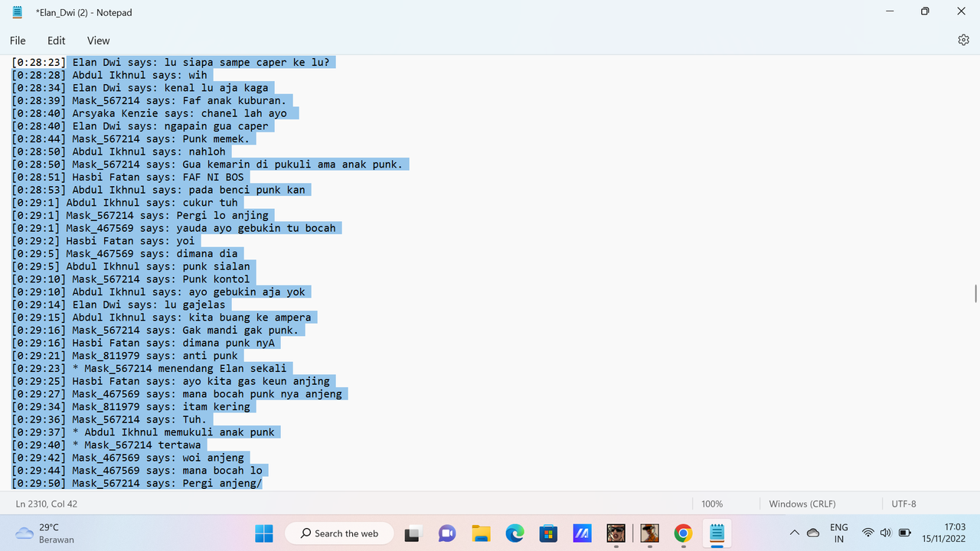Launch Google Chrome from taskbar
This screenshot has width=980, height=551.
click(x=683, y=533)
